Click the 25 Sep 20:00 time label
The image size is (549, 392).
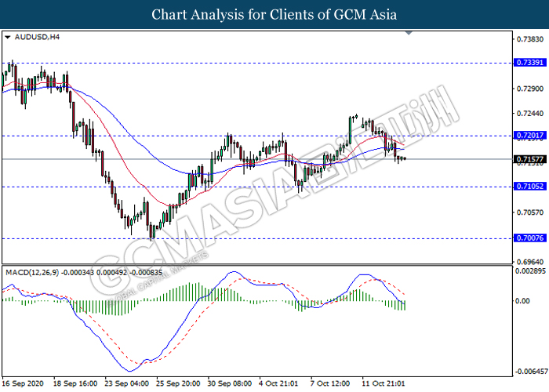pyautogui.click(x=178, y=383)
